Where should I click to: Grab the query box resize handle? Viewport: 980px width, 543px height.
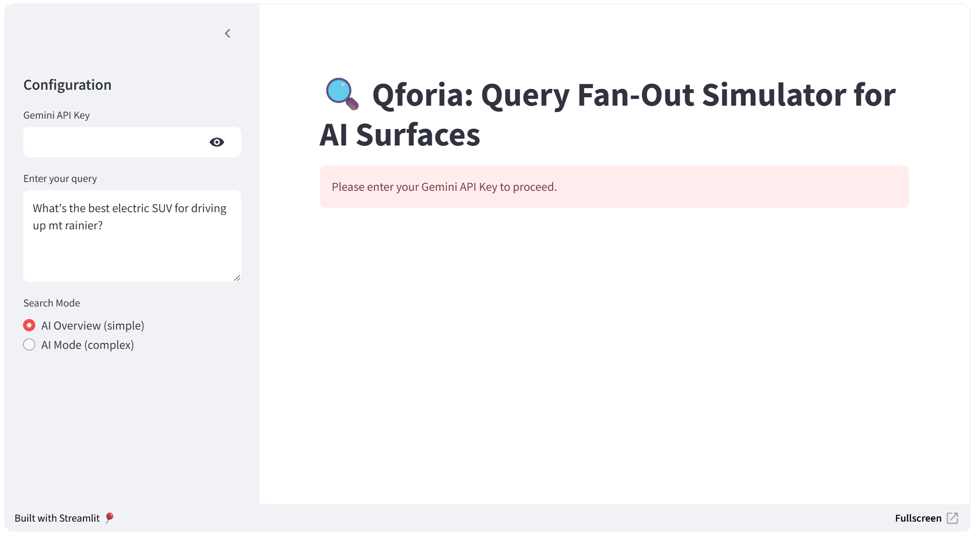(x=237, y=278)
